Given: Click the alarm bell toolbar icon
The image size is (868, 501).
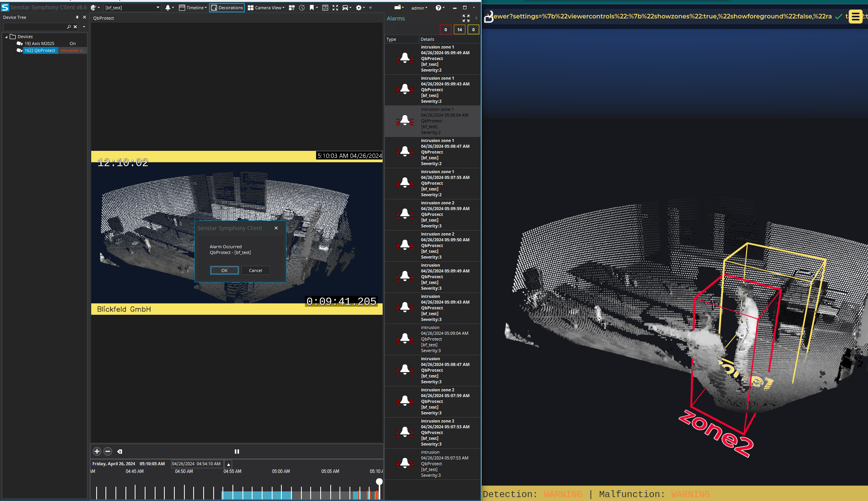Looking at the screenshot, I should (x=168, y=8).
